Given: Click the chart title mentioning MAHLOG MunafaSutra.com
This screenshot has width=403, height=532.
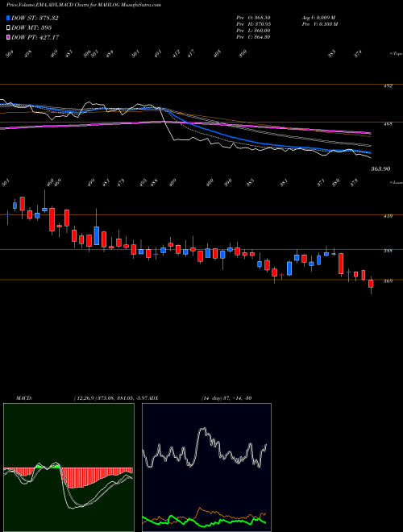Looking at the screenshot, I should click(84, 5).
